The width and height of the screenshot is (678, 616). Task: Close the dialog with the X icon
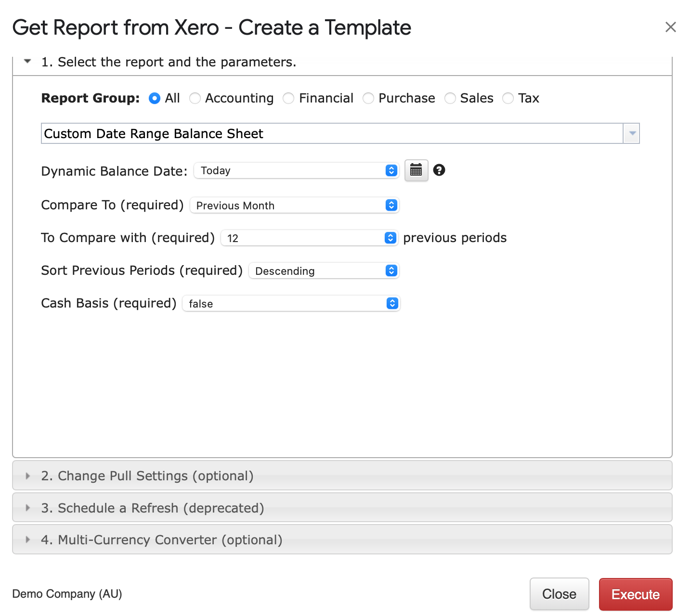pyautogui.click(x=670, y=27)
